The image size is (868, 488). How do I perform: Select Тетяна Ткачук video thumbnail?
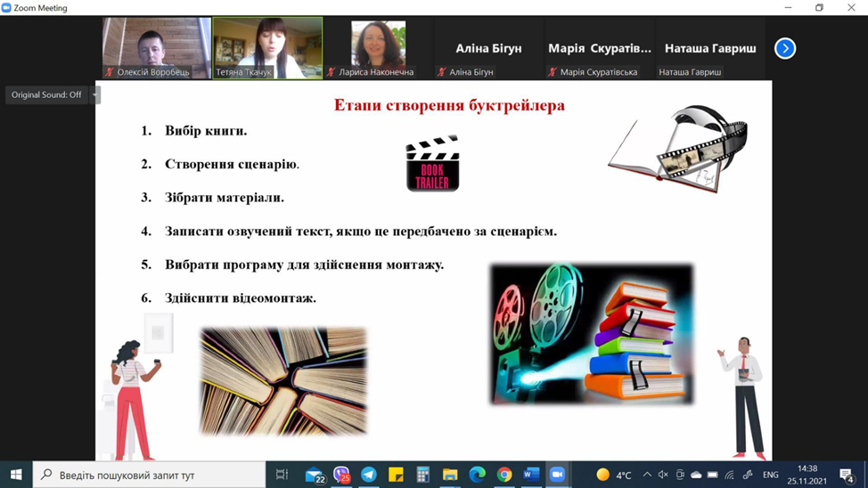(x=267, y=48)
